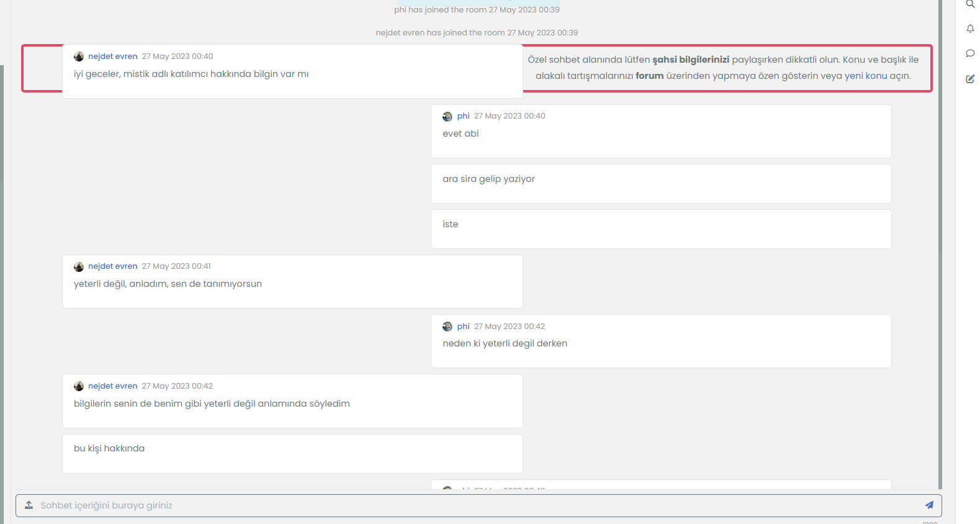Click nejdet evren's avatar on 'bilgilerin senin' message
Screen dimensions: 980x524
[x=79, y=386]
